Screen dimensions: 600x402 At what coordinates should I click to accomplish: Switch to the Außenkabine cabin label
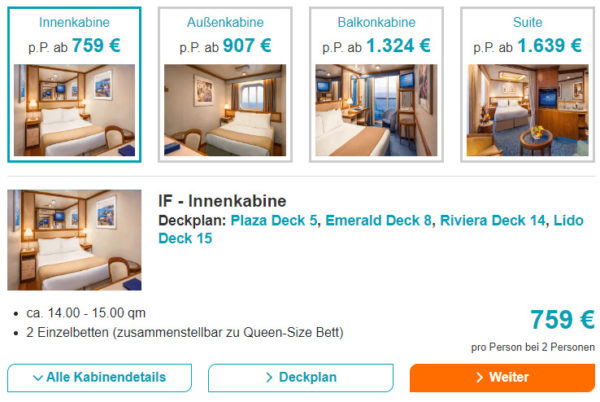[225, 21]
